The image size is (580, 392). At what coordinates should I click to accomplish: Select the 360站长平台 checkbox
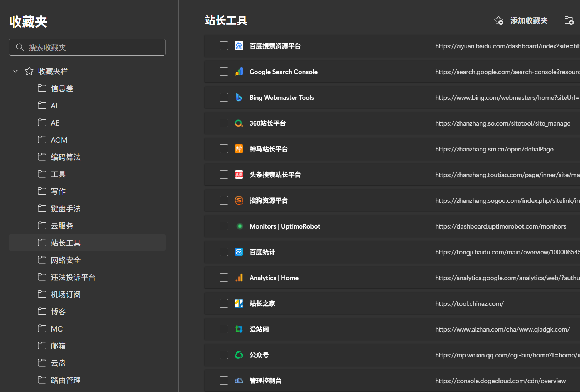(x=224, y=123)
